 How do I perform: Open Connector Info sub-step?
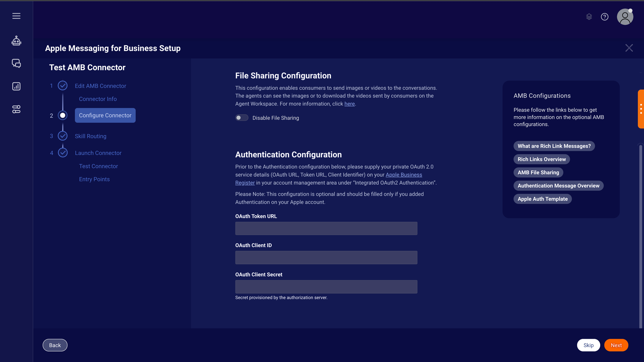click(x=98, y=99)
